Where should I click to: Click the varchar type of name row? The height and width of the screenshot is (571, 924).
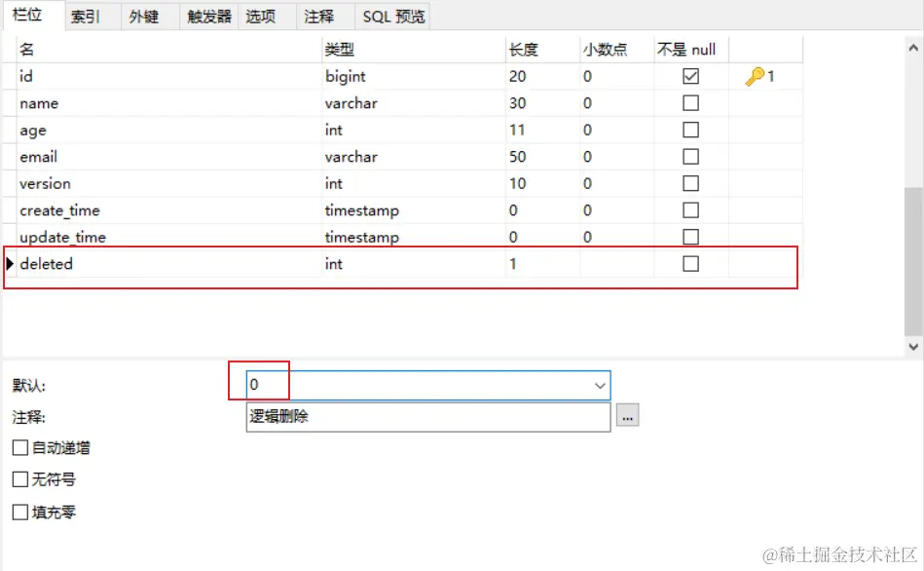point(414,103)
